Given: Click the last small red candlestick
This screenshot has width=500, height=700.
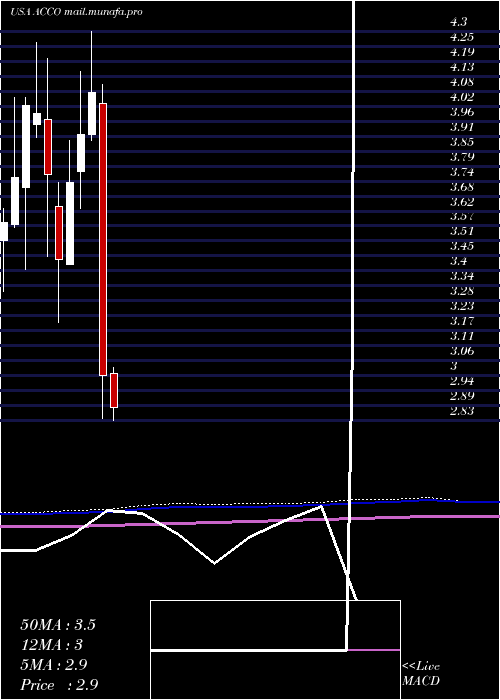Looking at the screenshot, I should click(114, 391).
